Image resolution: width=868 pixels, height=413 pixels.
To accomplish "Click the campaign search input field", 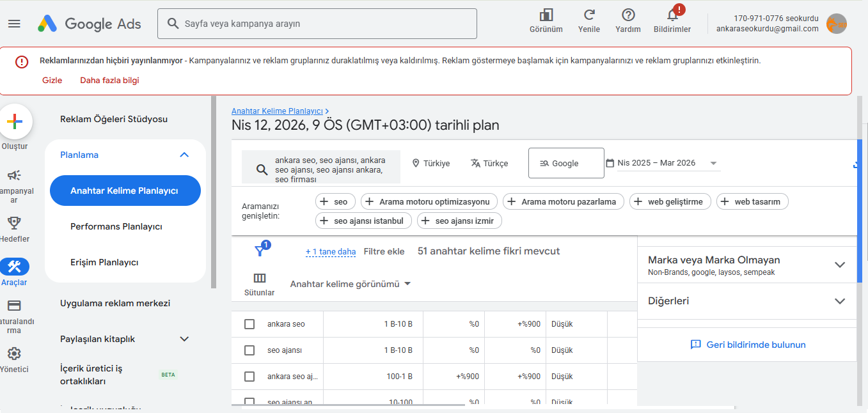I will coord(317,24).
